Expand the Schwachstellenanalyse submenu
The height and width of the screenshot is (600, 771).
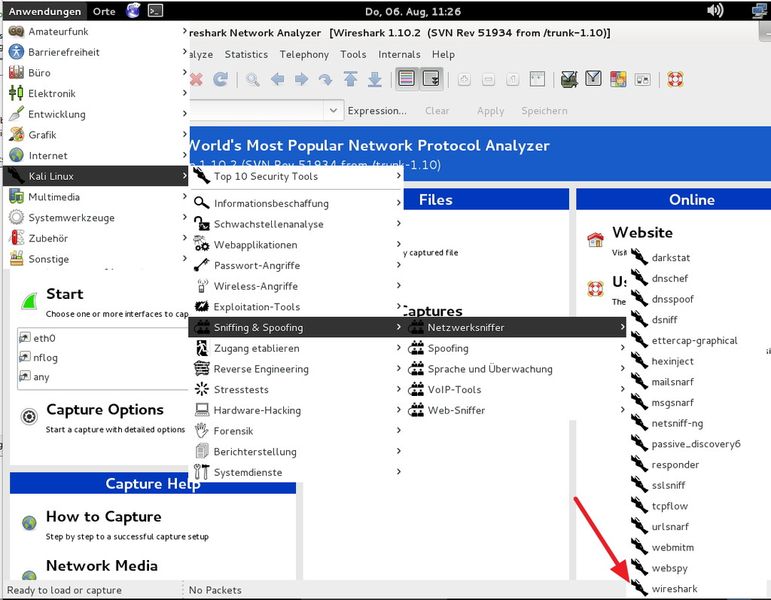pos(297,224)
